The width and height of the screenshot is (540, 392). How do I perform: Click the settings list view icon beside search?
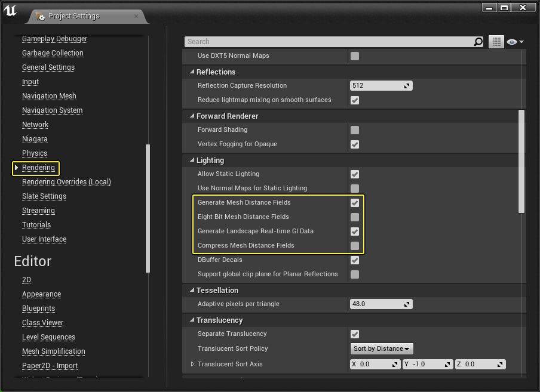click(496, 42)
